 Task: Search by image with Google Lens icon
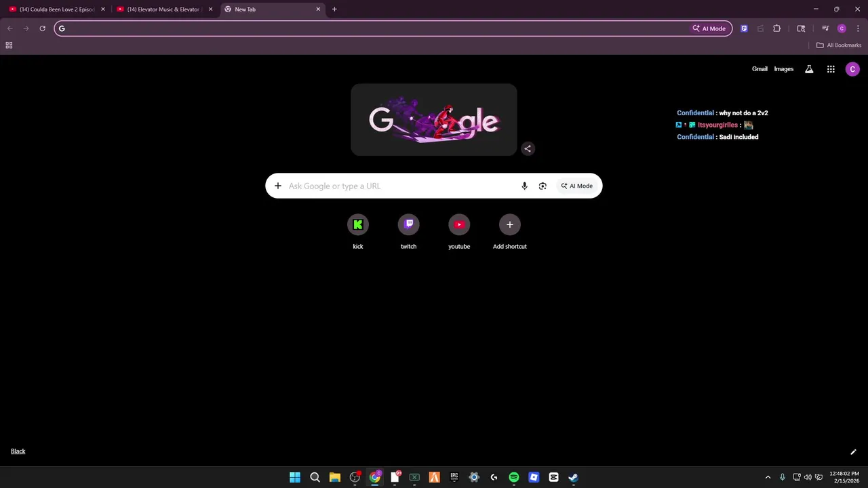(542, 186)
